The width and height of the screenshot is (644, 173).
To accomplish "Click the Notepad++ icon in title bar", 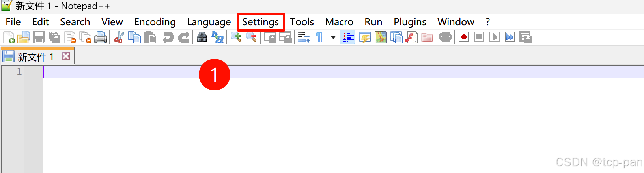I will tap(7, 6).
